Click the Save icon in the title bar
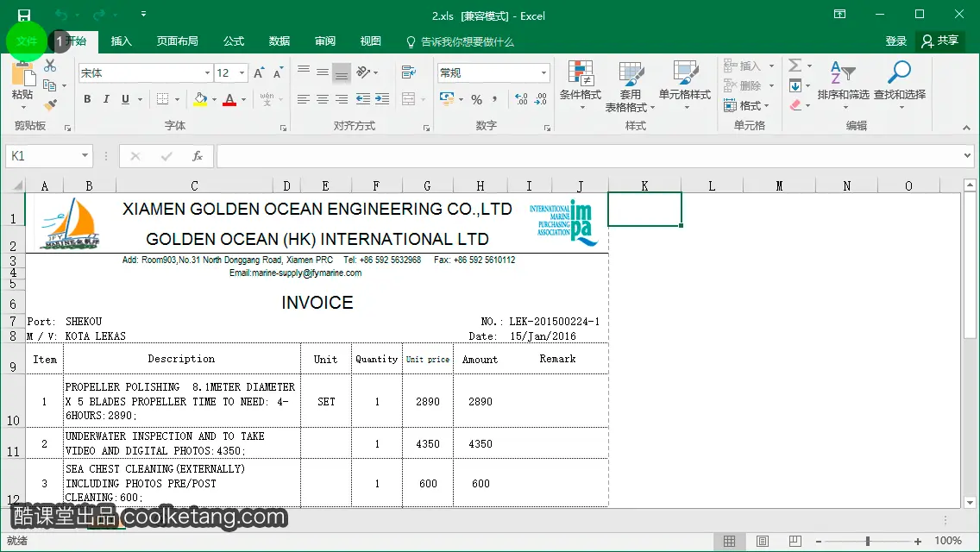The height and width of the screenshot is (552, 980). coord(24,15)
